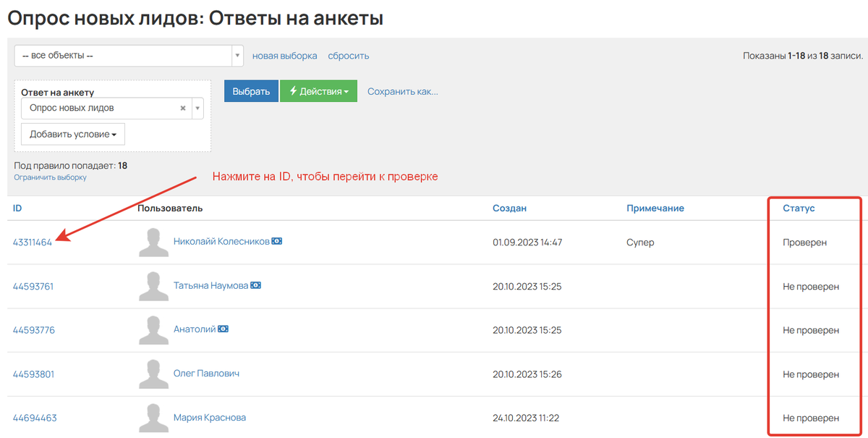Click the money icon next to Николай Колесников
868x438 pixels.
coord(276,240)
